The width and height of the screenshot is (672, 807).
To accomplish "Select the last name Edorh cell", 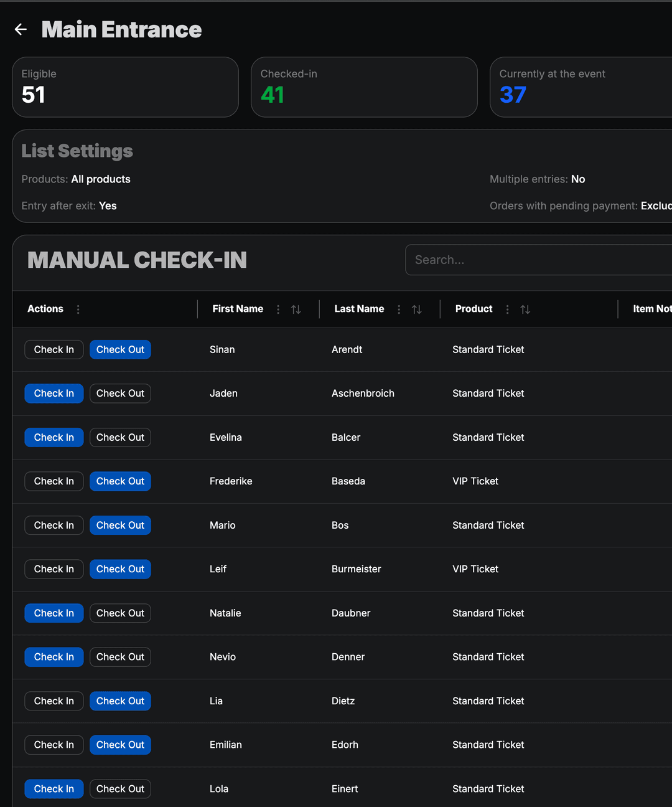I will tap(345, 745).
